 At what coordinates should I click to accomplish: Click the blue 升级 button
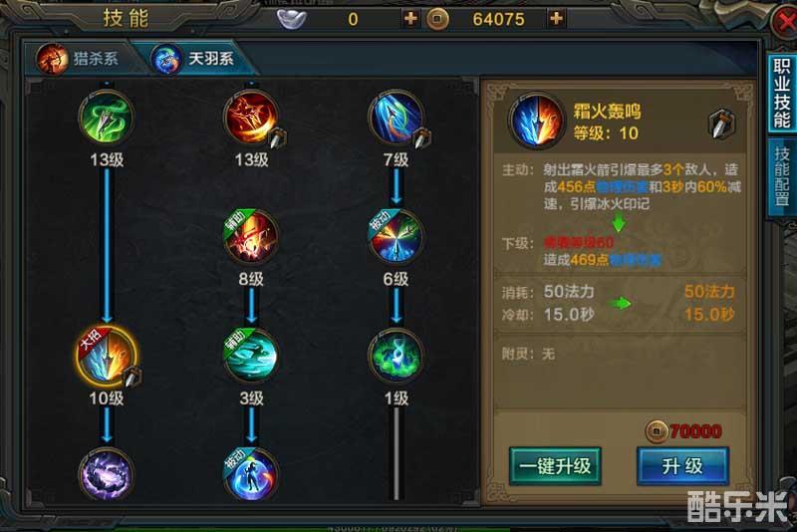pos(682,466)
